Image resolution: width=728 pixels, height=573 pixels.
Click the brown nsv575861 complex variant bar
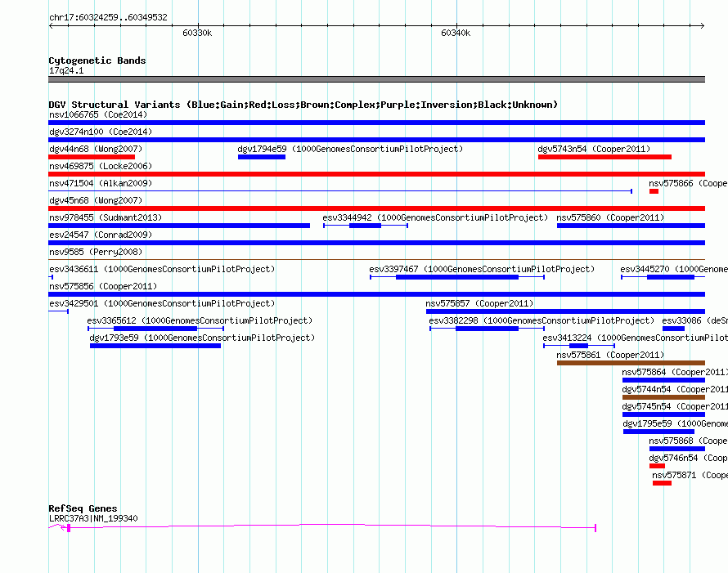pyautogui.click(x=631, y=363)
